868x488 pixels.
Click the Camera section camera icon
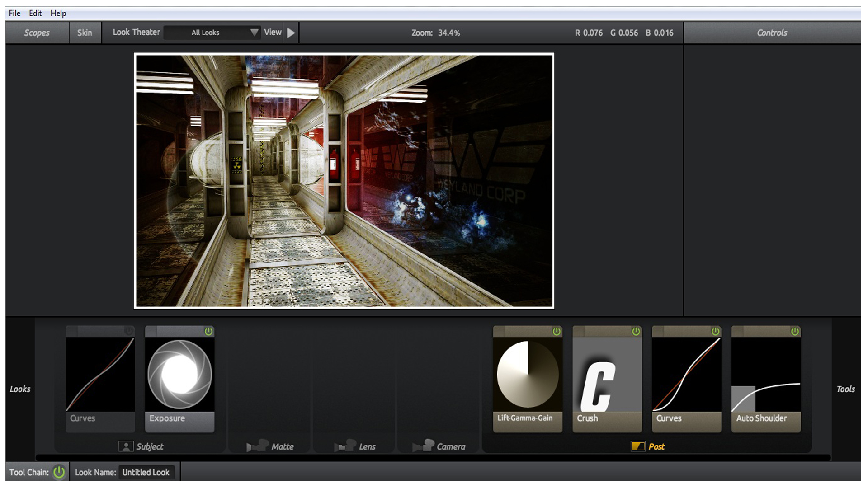[x=423, y=446]
